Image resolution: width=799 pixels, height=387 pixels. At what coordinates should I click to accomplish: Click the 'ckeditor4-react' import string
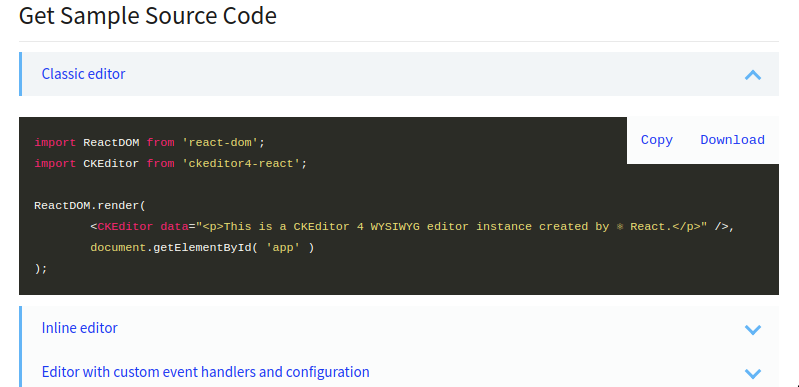coord(242,164)
